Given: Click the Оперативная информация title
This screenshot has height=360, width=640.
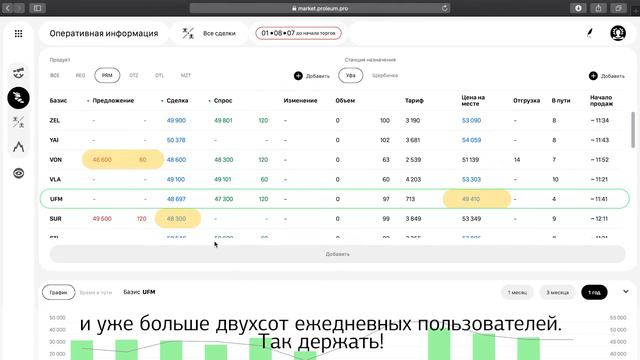Looking at the screenshot, I should click(x=104, y=33).
